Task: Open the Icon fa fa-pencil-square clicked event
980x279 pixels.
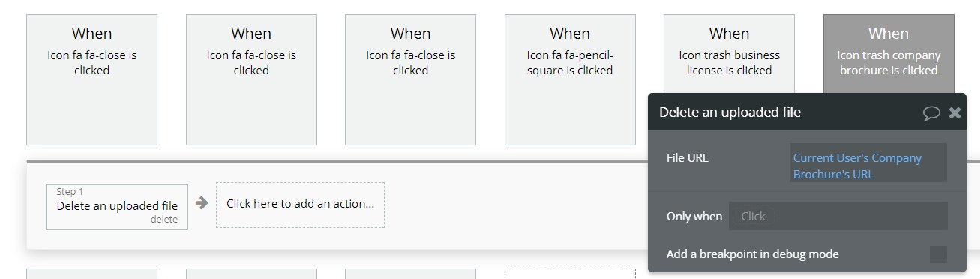Action: (570, 79)
